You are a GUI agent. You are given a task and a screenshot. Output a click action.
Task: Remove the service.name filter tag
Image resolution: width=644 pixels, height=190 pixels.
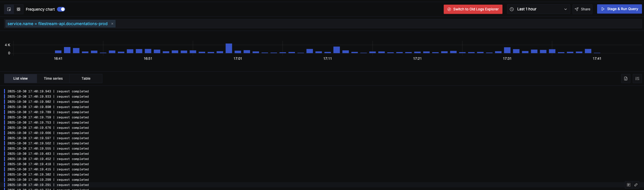point(112,24)
